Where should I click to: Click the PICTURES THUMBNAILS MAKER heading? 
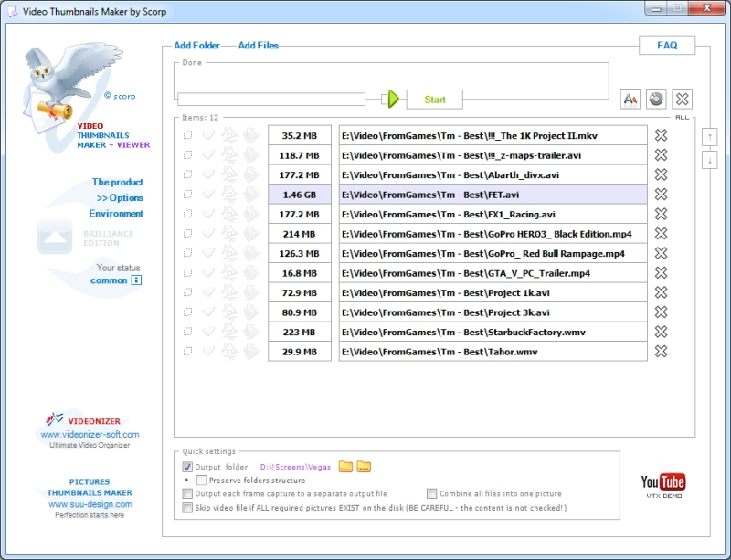tap(90, 487)
